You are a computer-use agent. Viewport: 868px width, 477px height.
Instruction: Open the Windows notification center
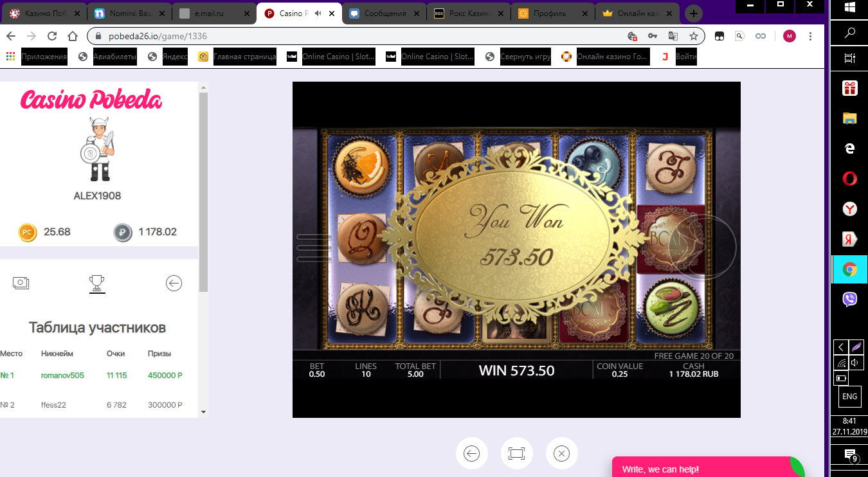coord(850,455)
